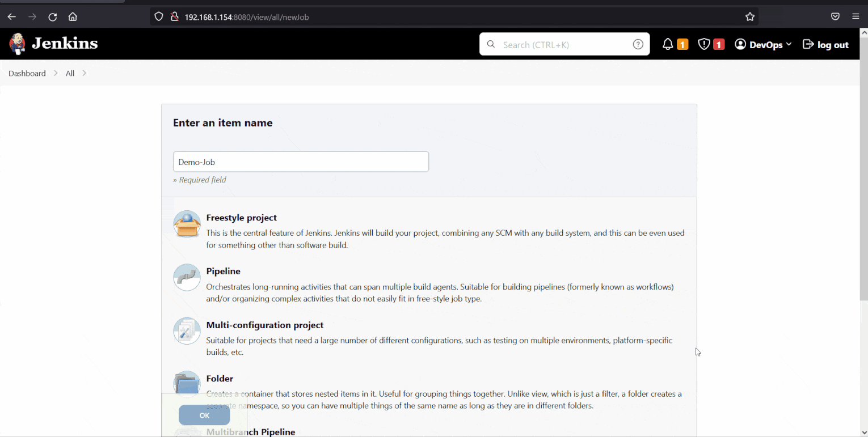
Task: Click the Jenkins title text
Action: pos(65,44)
